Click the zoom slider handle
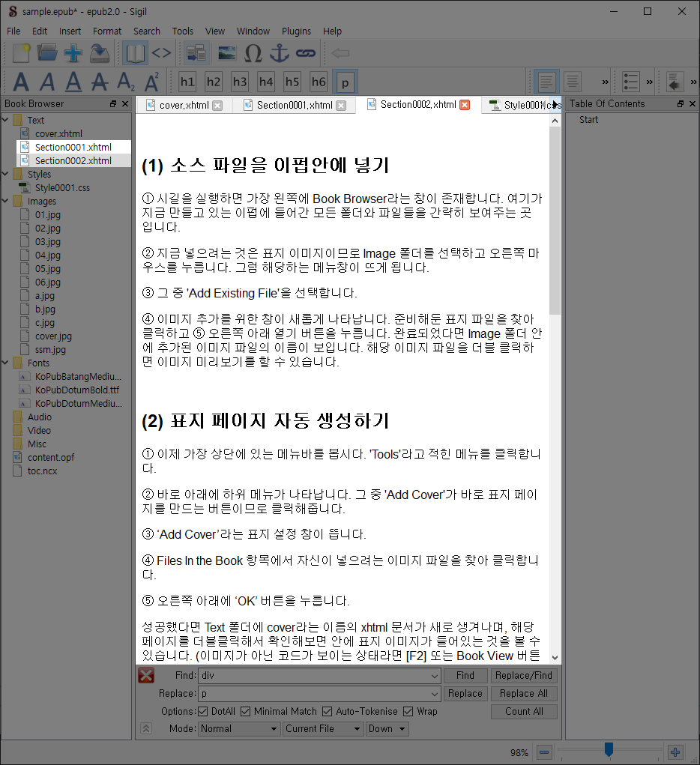 pos(609,749)
